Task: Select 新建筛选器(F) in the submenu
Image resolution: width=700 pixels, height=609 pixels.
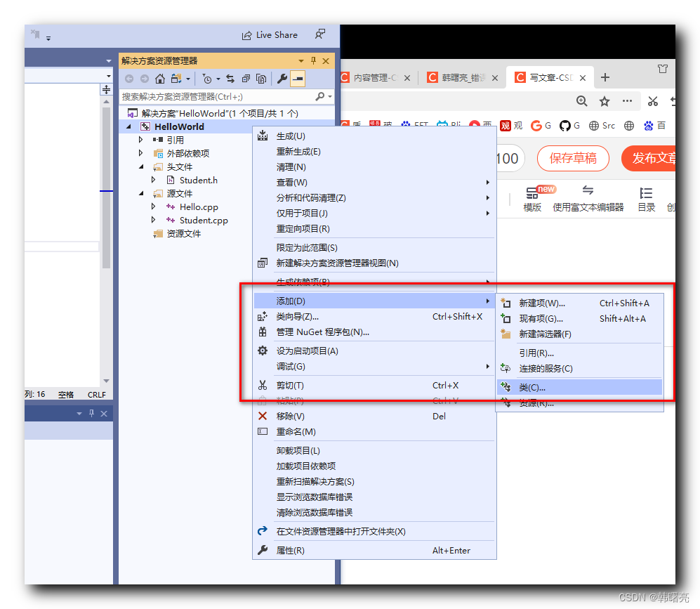Action: click(x=579, y=334)
